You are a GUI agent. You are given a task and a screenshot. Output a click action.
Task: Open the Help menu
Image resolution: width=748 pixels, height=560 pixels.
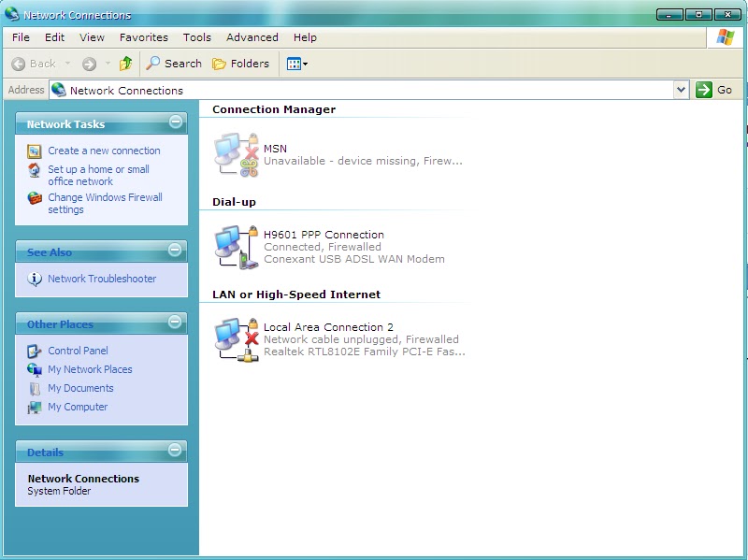[305, 37]
